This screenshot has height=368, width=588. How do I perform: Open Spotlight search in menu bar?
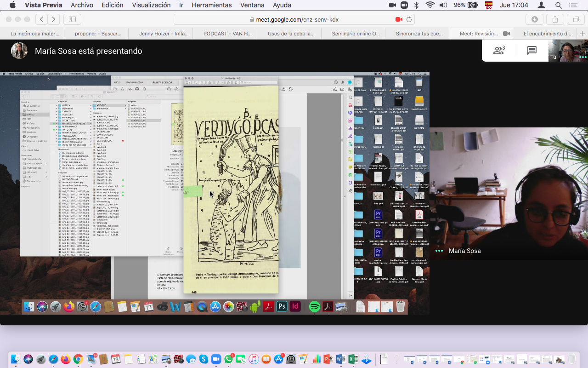[x=559, y=5]
